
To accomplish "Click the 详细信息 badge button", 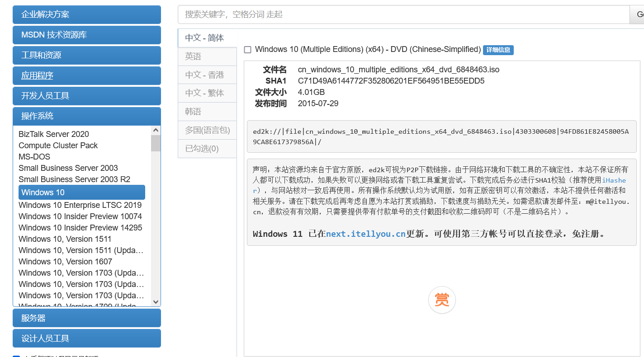I will (498, 50).
